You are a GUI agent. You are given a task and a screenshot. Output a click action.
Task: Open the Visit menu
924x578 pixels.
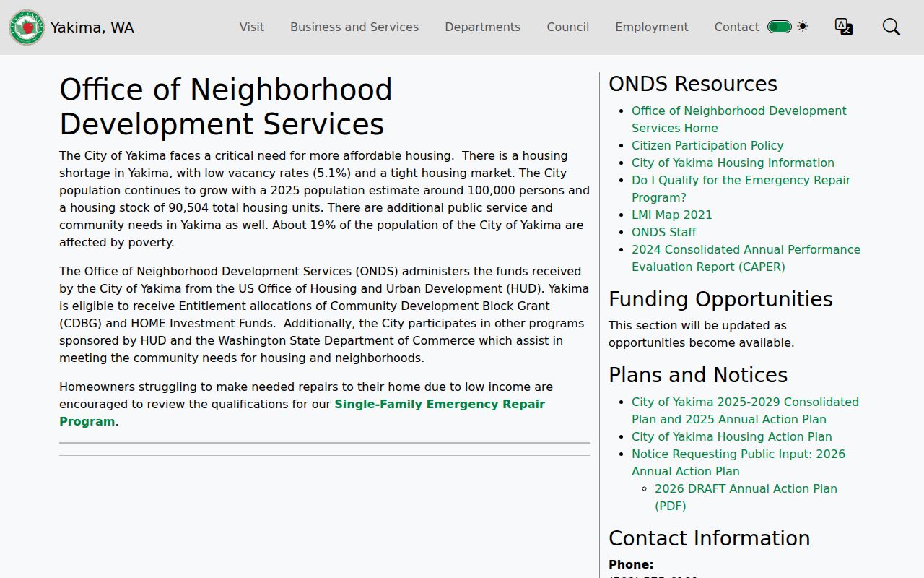pyautogui.click(x=252, y=27)
